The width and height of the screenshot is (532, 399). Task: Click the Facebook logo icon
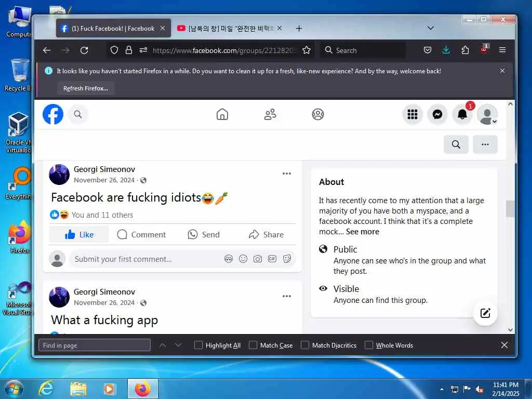pyautogui.click(x=53, y=114)
